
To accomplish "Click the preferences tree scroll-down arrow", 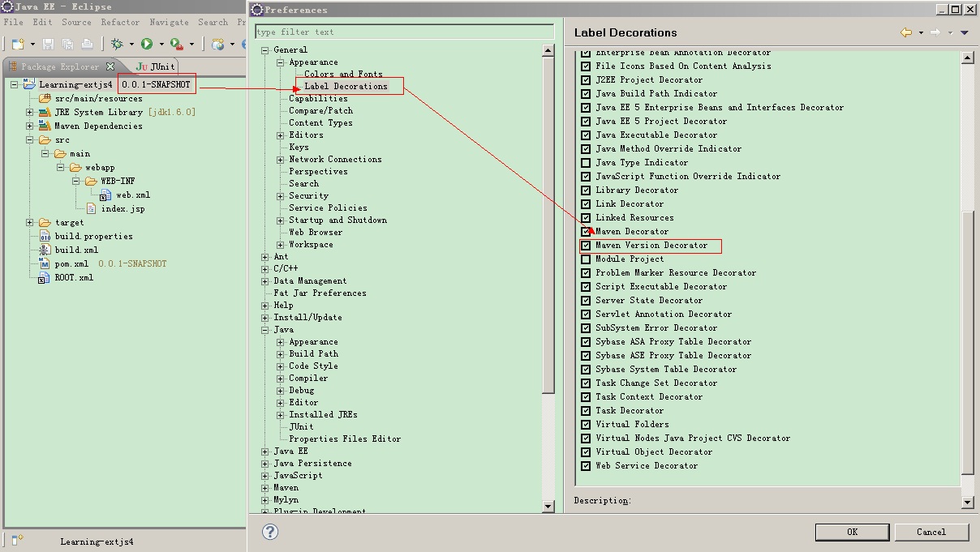I will 548,506.
